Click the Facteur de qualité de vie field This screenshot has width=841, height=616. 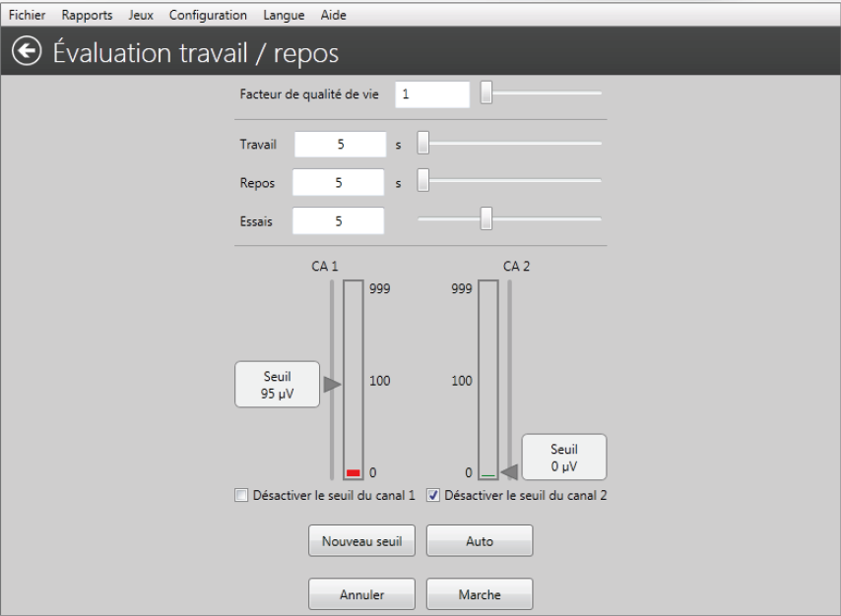tap(432, 95)
